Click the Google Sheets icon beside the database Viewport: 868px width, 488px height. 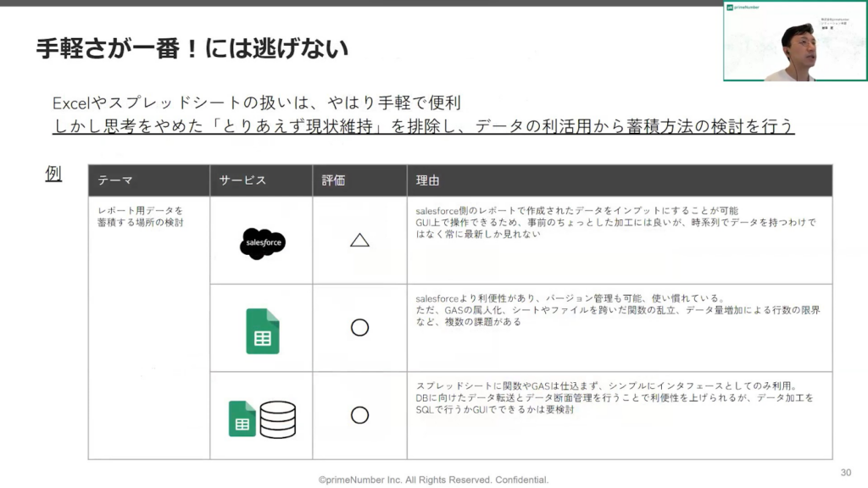point(242,419)
